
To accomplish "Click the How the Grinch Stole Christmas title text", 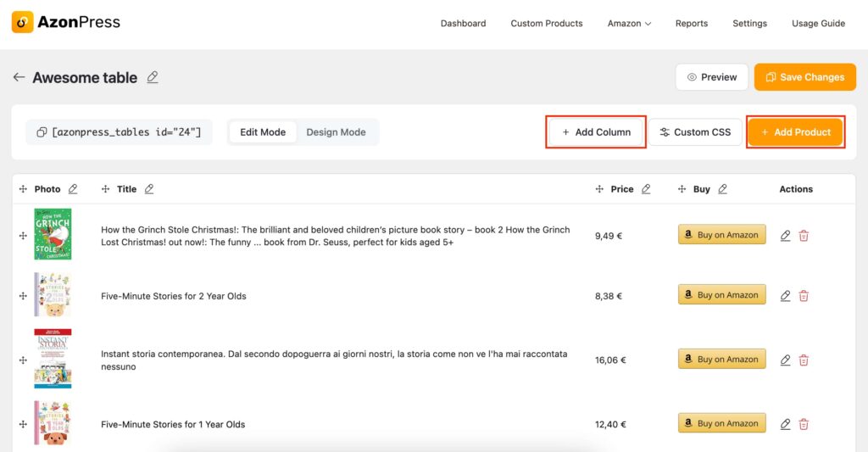I will coord(335,236).
